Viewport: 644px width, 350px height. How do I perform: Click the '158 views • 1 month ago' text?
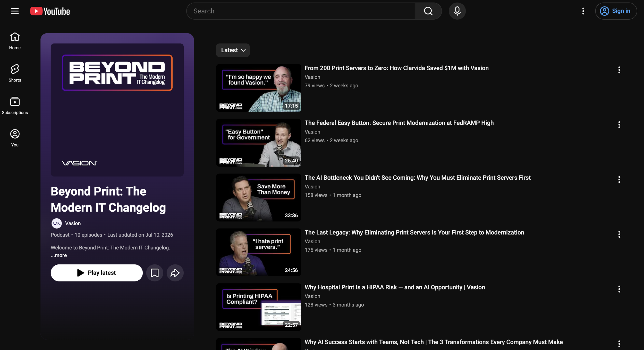333,195
